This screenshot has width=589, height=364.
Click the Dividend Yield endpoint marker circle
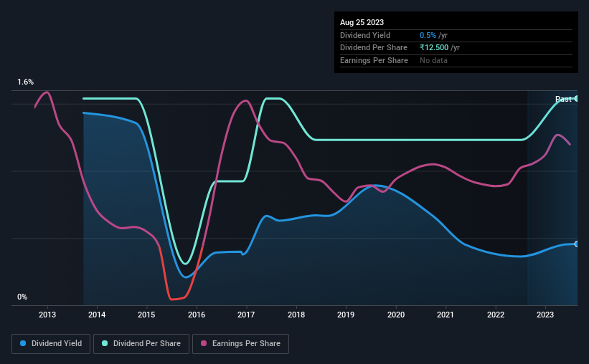coord(576,244)
